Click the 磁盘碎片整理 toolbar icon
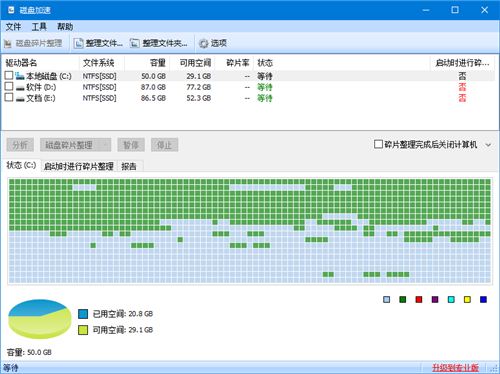500x374 pixels. [x=8, y=43]
